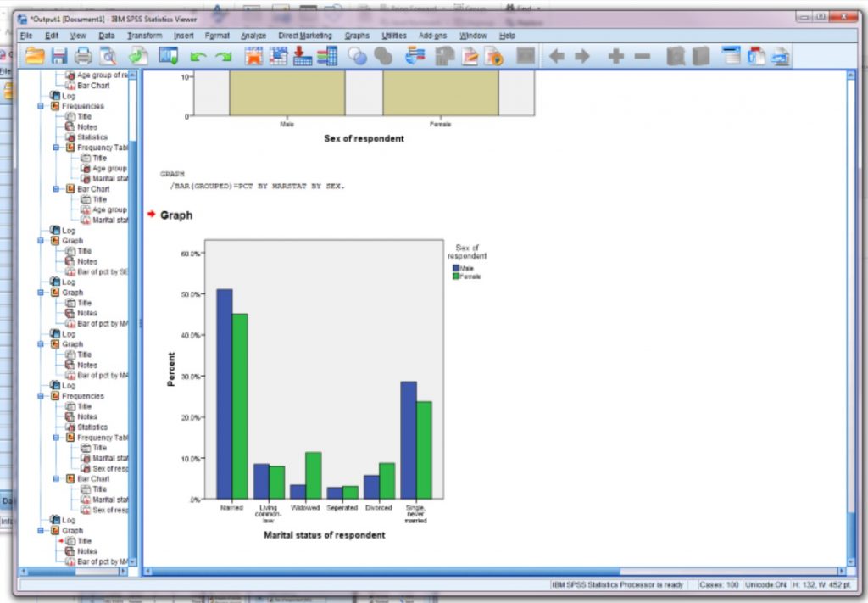
Task: Collapse the Frequency Table tree node
Action: coord(56,147)
